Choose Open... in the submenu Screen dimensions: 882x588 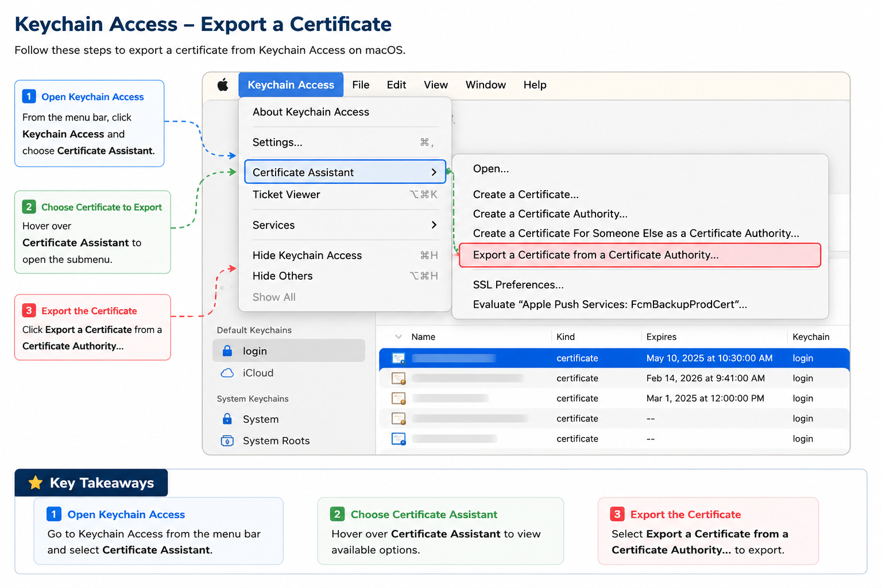click(640, 169)
